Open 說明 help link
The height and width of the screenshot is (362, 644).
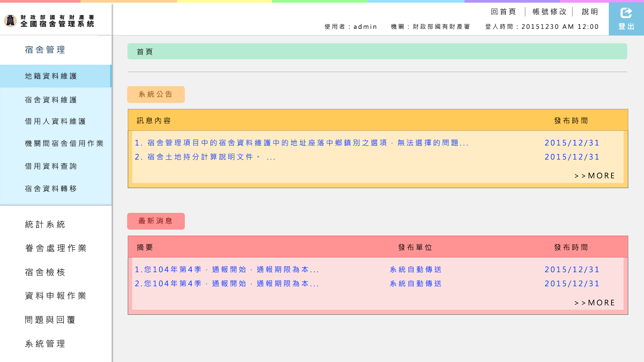point(590,12)
